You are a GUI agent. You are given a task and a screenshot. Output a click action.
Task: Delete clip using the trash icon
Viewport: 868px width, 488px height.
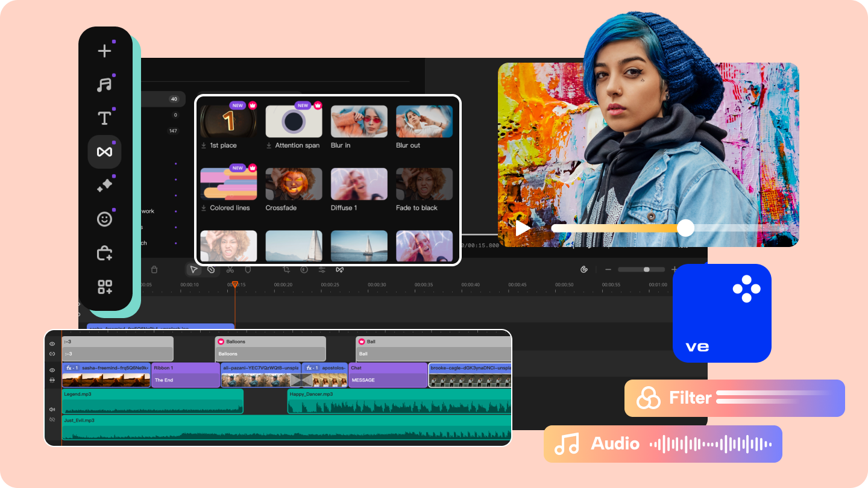coord(154,270)
